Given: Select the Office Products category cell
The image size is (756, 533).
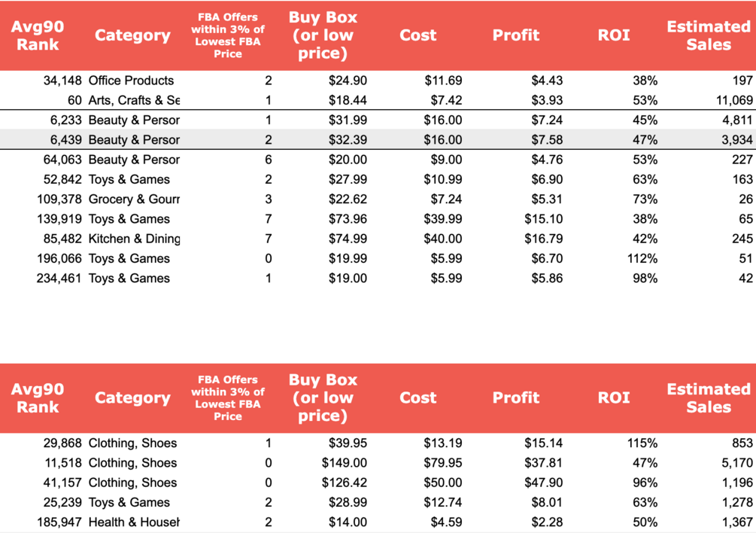Looking at the screenshot, I should (x=131, y=81).
